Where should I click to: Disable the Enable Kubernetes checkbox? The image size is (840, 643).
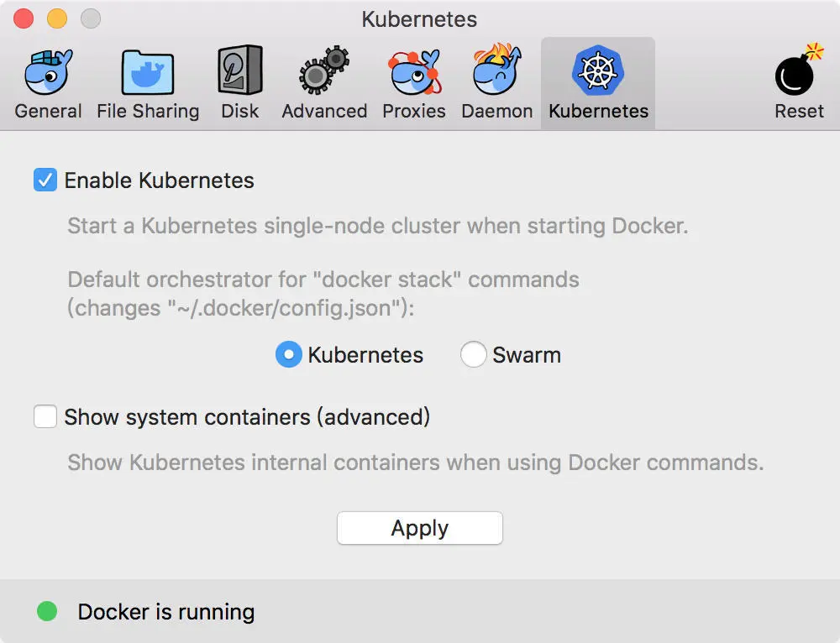pyautogui.click(x=45, y=180)
